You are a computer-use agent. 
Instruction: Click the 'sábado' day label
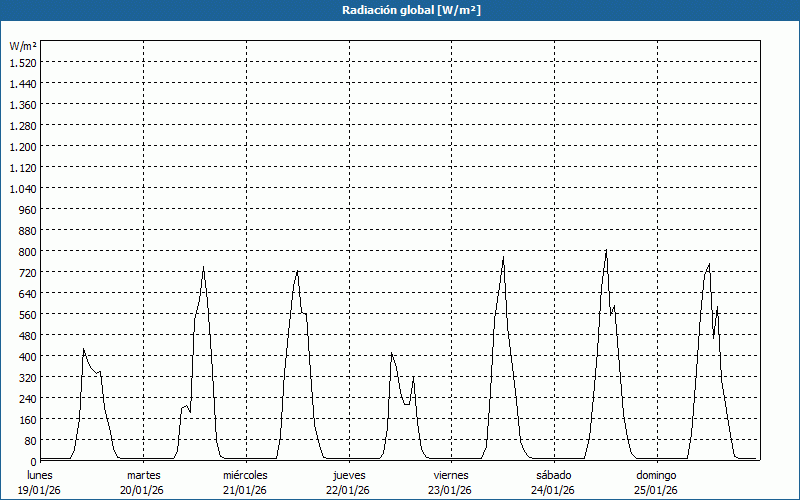(x=553, y=475)
